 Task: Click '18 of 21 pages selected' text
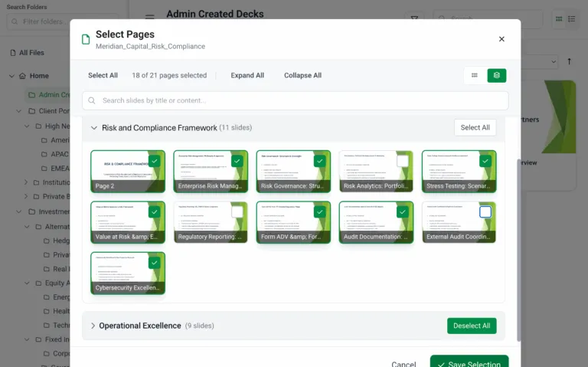(x=169, y=75)
